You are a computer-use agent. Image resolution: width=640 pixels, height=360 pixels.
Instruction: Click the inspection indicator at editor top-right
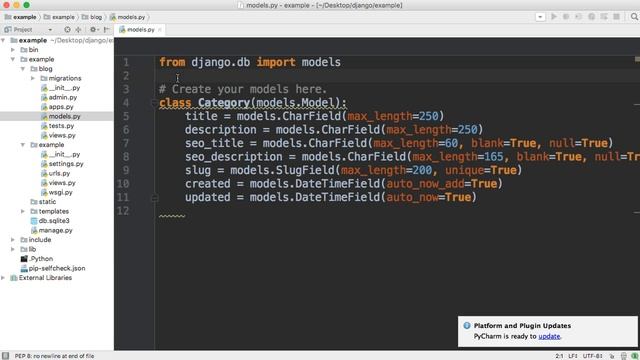637,60
